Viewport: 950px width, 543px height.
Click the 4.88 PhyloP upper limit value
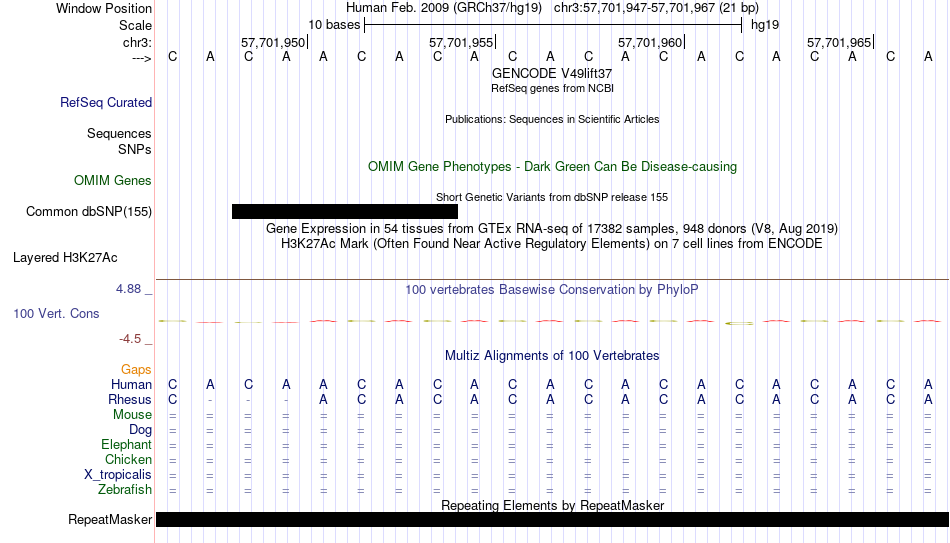click(x=128, y=289)
